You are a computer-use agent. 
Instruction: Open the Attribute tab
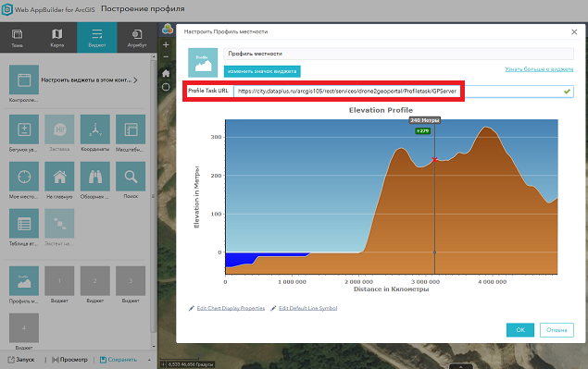pyautogui.click(x=136, y=38)
